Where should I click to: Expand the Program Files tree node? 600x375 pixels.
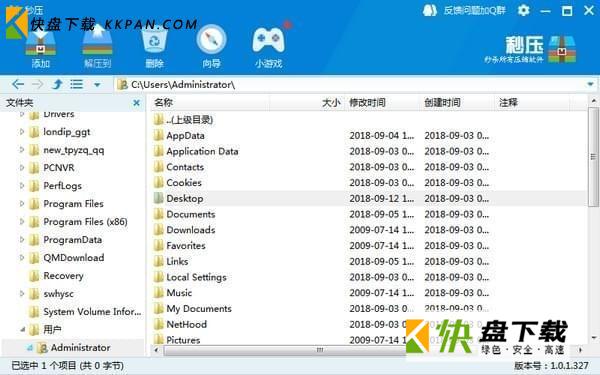[22, 204]
